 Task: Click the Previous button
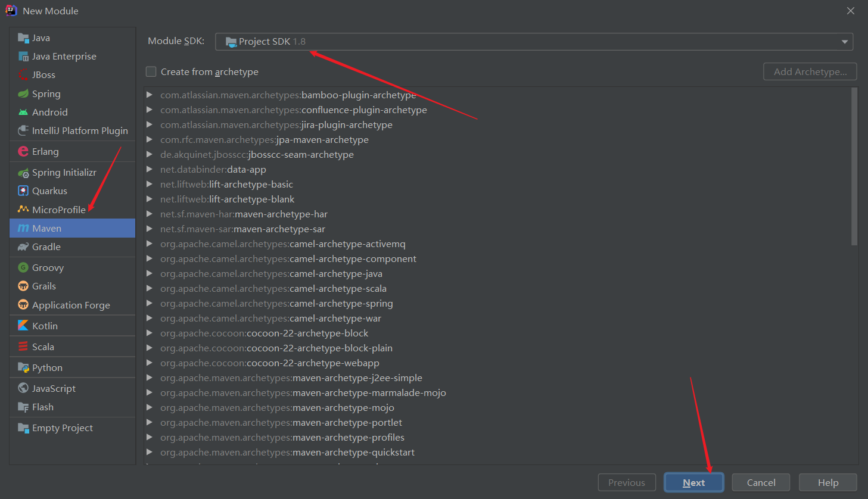pyautogui.click(x=627, y=482)
